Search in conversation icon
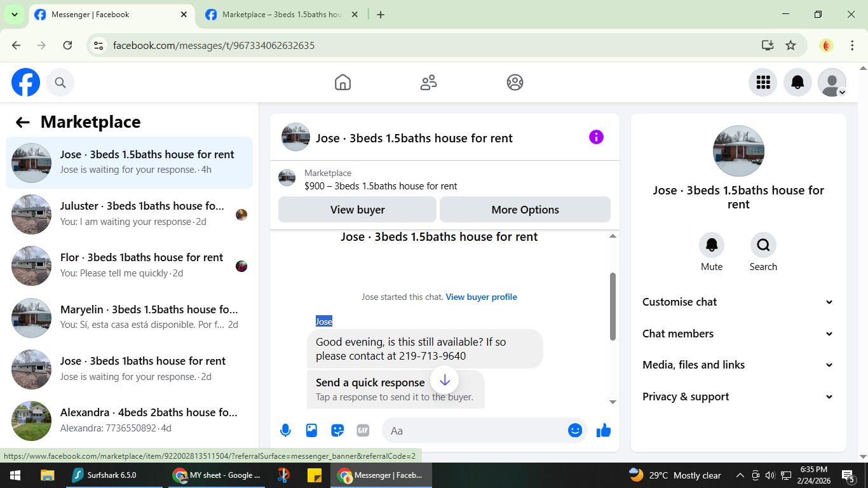The width and height of the screenshot is (868, 488). 763,245
